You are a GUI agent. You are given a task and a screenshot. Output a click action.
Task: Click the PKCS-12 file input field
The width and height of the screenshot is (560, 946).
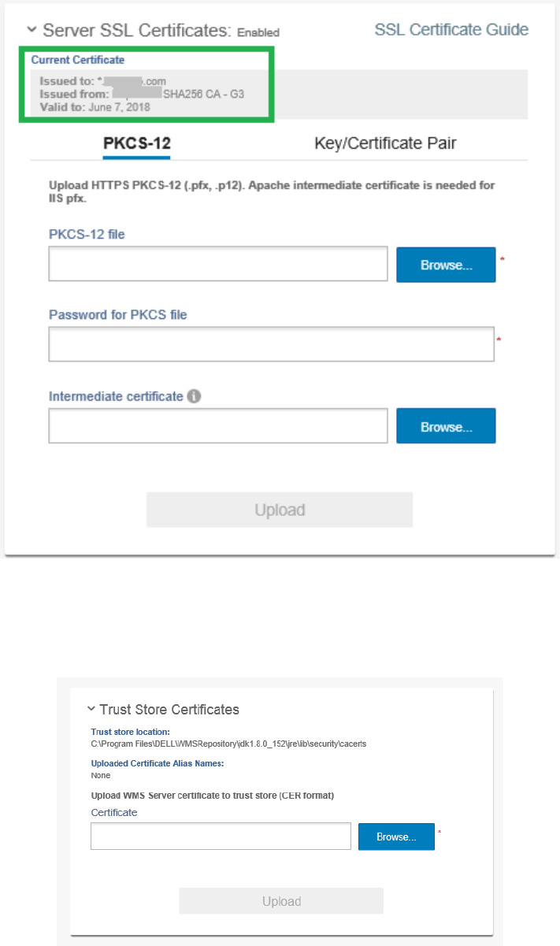(x=218, y=264)
